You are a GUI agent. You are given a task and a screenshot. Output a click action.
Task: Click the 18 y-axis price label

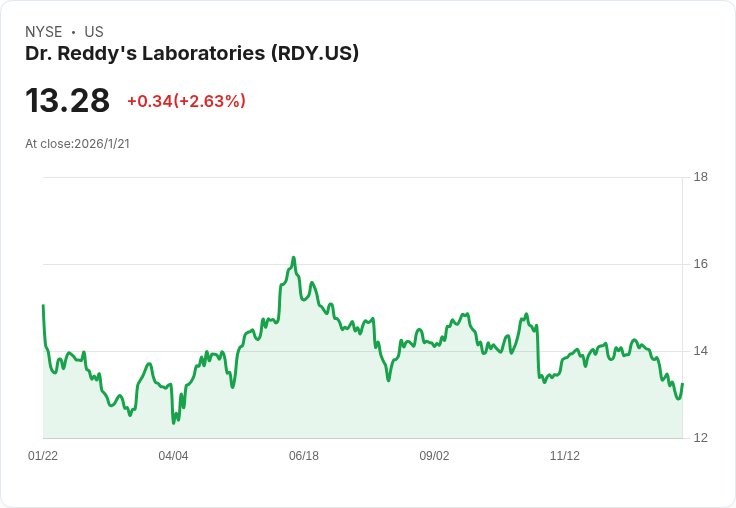tap(701, 177)
